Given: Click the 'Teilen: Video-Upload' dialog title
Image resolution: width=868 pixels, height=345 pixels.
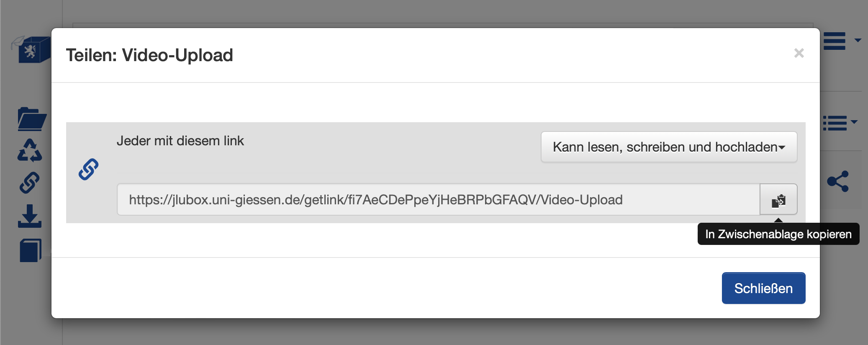Looking at the screenshot, I should [149, 55].
